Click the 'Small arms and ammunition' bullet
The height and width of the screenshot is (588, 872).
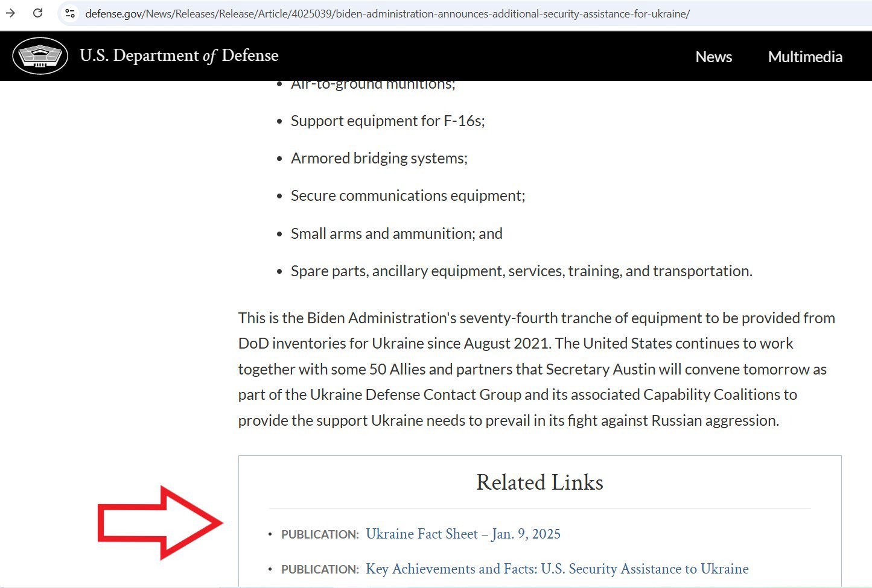click(x=396, y=234)
